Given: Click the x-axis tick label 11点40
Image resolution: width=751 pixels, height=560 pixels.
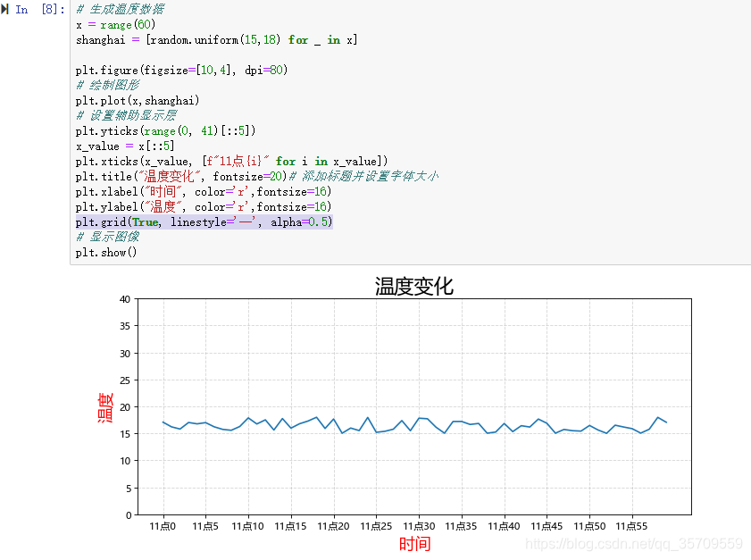Looking at the screenshot, I should tap(504, 526).
